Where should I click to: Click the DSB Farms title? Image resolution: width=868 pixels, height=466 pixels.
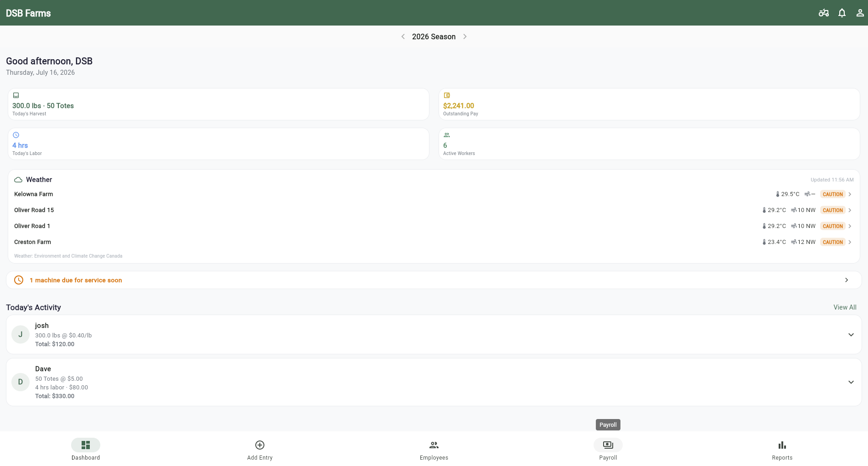(28, 13)
